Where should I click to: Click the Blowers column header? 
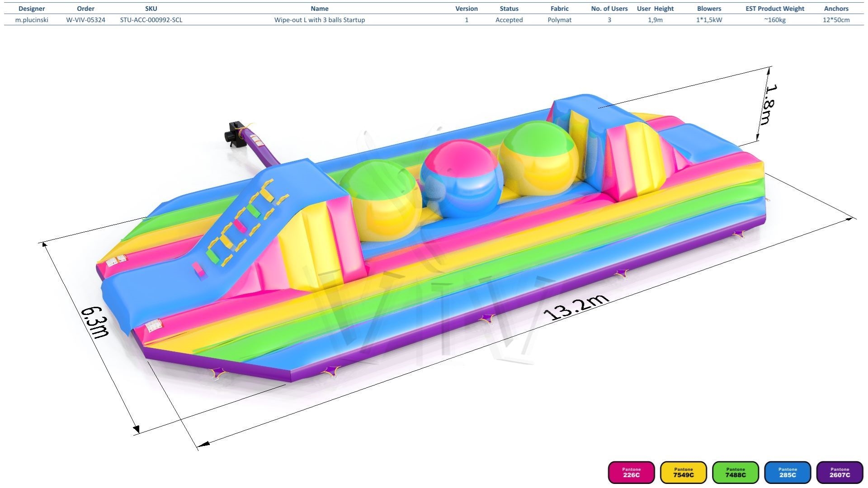pos(709,9)
